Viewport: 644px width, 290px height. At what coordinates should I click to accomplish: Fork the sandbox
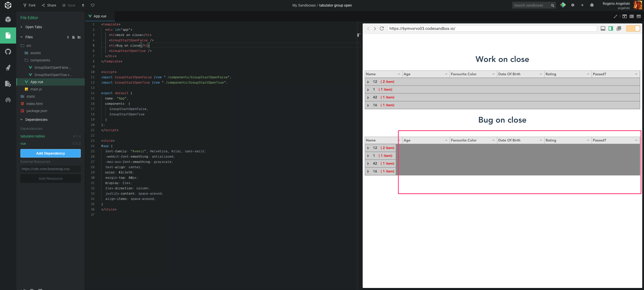coord(29,5)
